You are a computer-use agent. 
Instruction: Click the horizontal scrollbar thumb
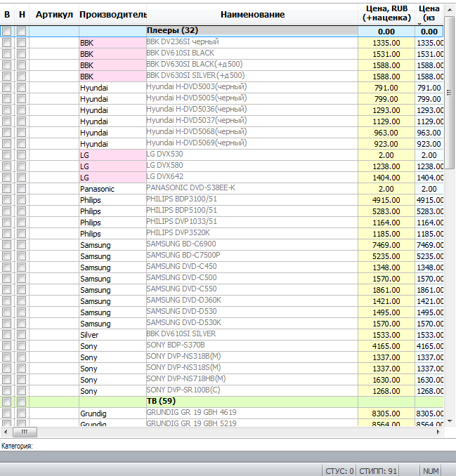coord(25,432)
